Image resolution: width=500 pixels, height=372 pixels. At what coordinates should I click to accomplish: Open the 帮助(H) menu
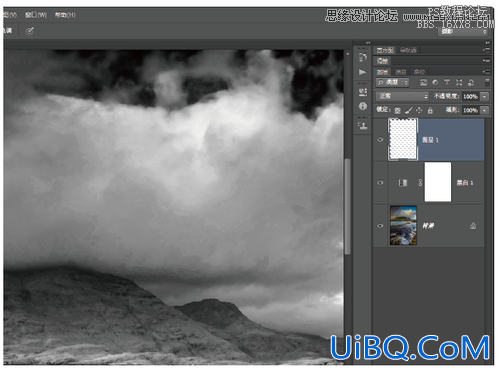[65, 15]
